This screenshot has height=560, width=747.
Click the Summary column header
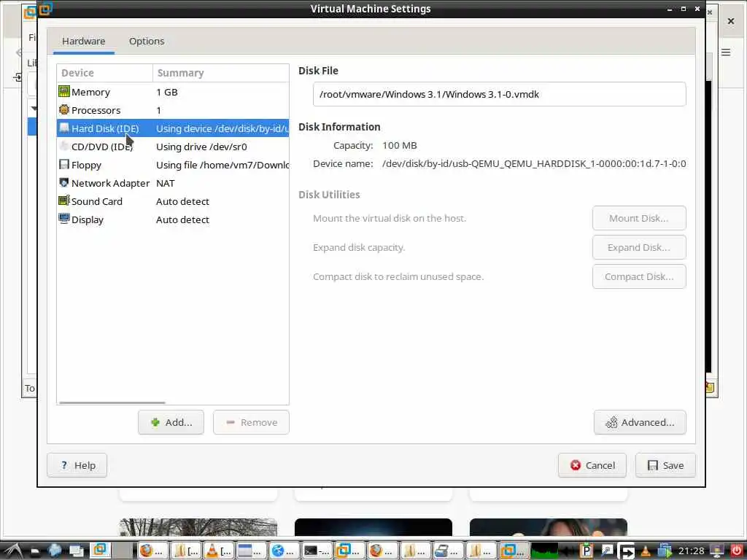[x=220, y=73]
